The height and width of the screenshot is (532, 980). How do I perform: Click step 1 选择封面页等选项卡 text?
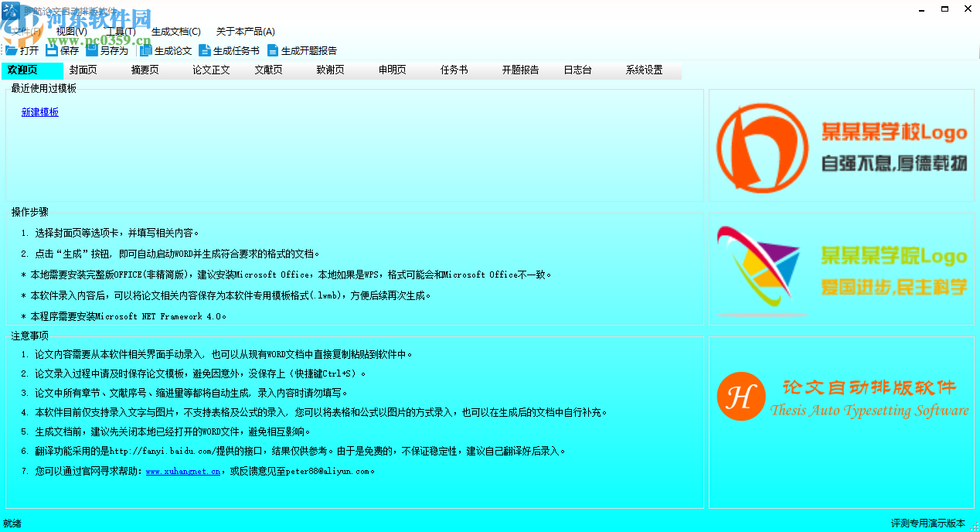tap(111, 233)
